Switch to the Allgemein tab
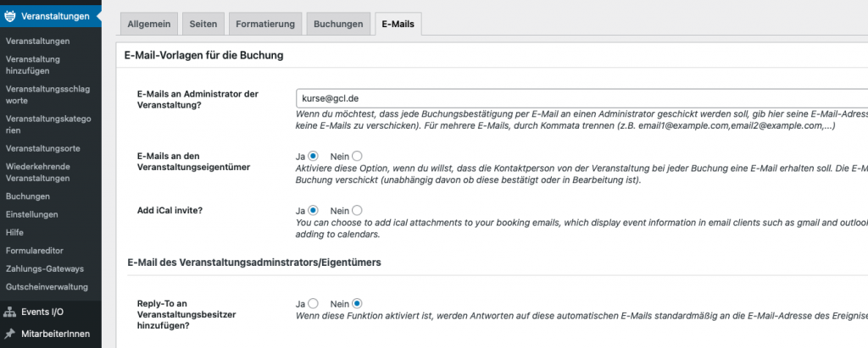Viewport: 868px width, 348px height. point(148,24)
